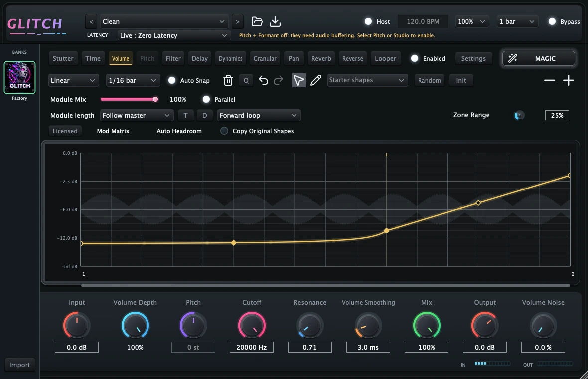This screenshot has width=588, height=379.
Task: Toggle Auto Snap
Action: (172, 80)
